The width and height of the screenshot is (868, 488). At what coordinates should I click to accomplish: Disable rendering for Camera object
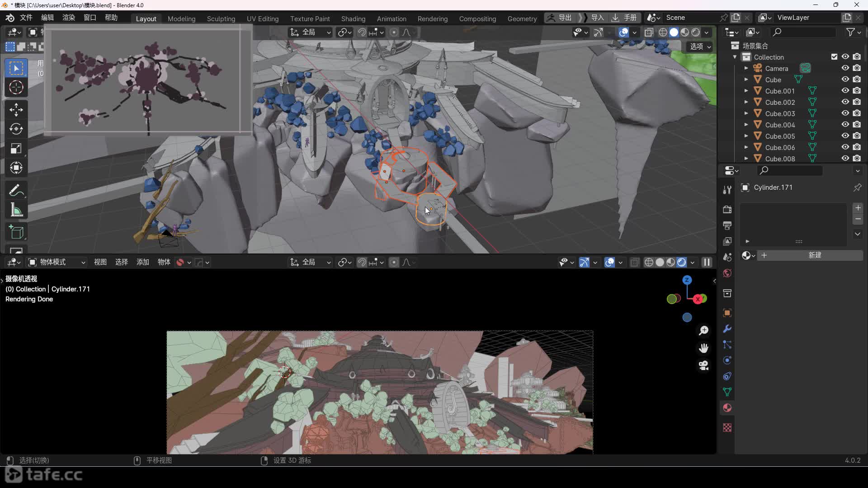pyautogui.click(x=857, y=68)
